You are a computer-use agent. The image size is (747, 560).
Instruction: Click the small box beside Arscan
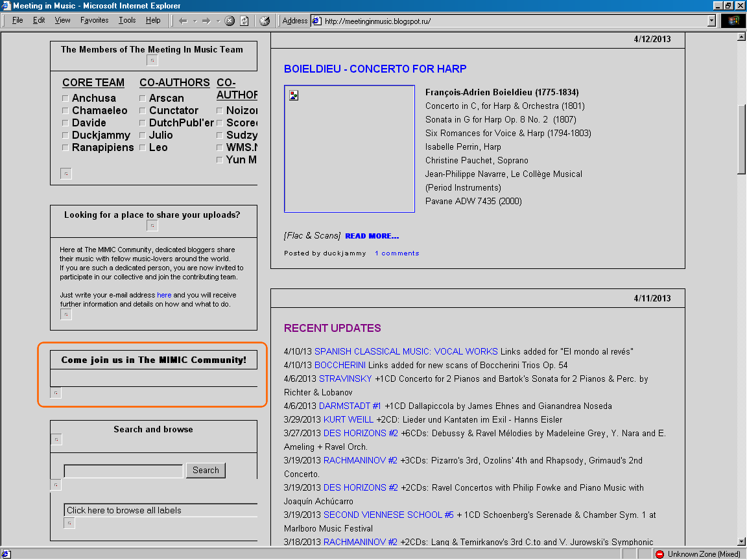143,99
